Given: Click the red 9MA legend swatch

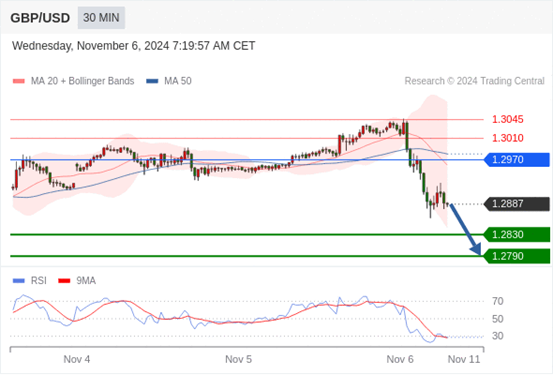Looking at the screenshot, I should pos(64,281).
